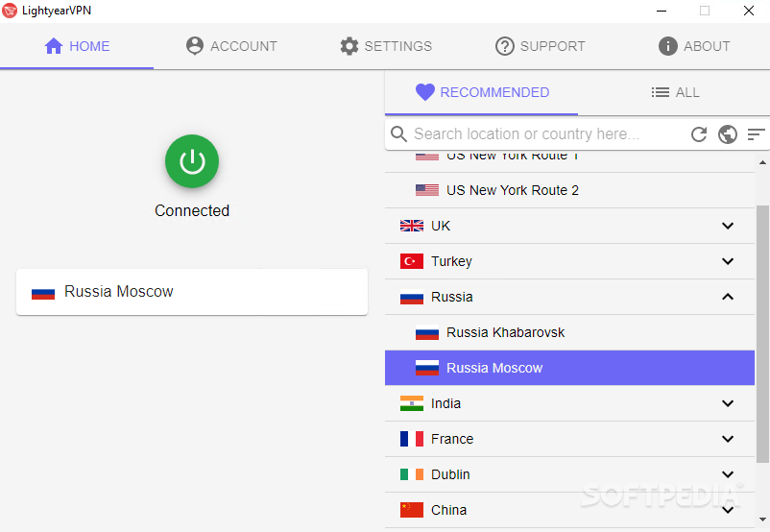This screenshot has width=770, height=532.
Task: Click the heart icon on RECOMMENDED
Action: pos(424,92)
